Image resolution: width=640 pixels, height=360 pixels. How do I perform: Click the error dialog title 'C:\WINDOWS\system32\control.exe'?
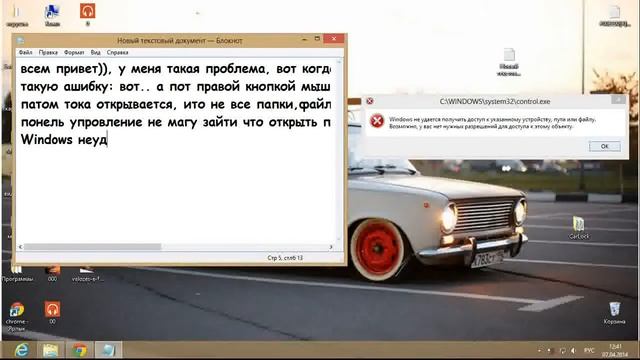coord(495,101)
